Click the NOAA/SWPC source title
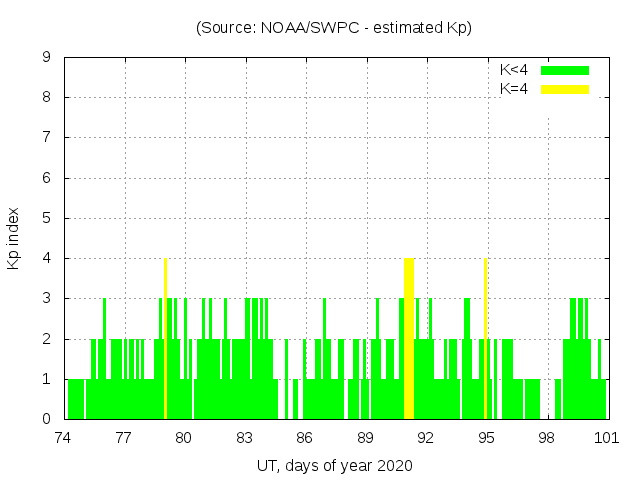The image size is (640, 480). point(334,28)
